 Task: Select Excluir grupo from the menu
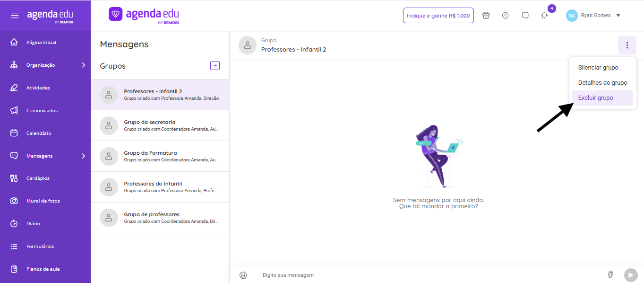pyautogui.click(x=602, y=98)
